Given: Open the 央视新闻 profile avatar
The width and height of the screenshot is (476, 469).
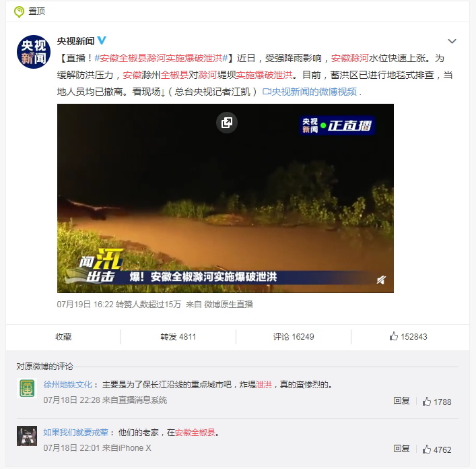Looking at the screenshot, I should 34,52.
